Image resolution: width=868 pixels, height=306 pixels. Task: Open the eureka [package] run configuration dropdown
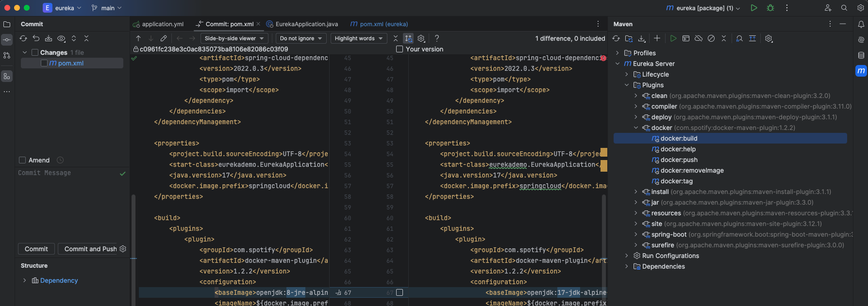click(703, 8)
